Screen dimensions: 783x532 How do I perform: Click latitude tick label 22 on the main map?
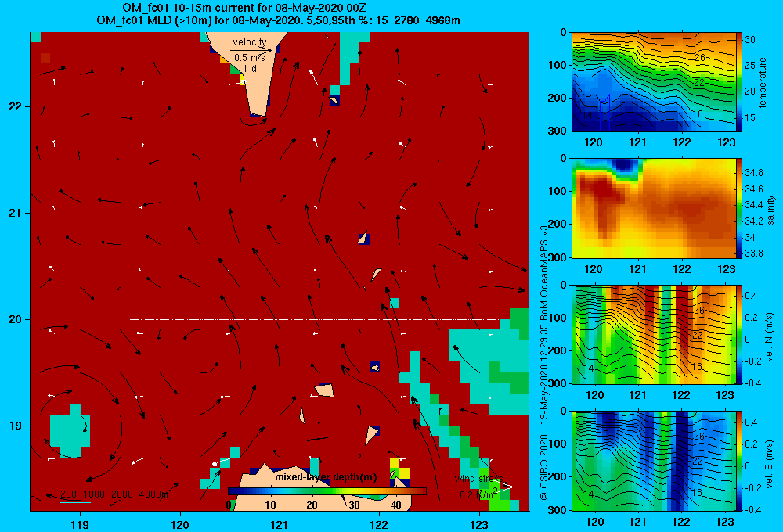click(x=16, y=107)
